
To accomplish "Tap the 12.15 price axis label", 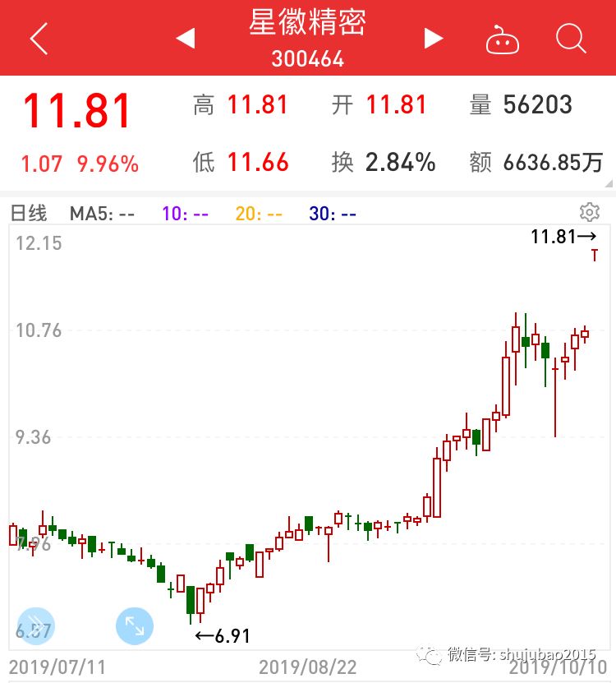I will pos(39,243).
